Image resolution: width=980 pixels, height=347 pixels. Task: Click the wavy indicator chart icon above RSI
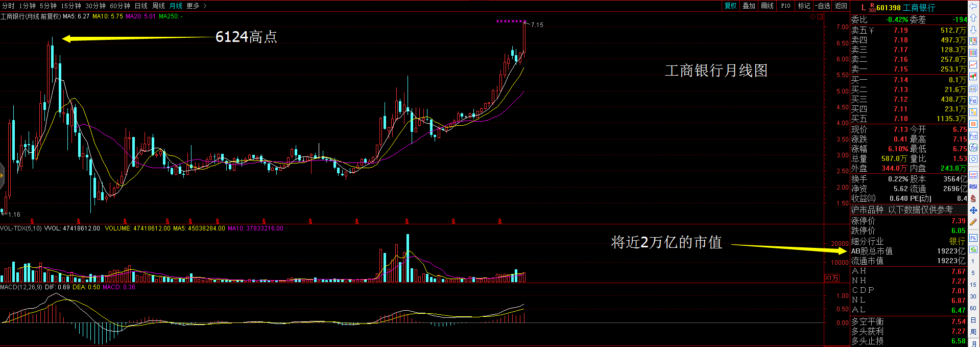(973, 175)
